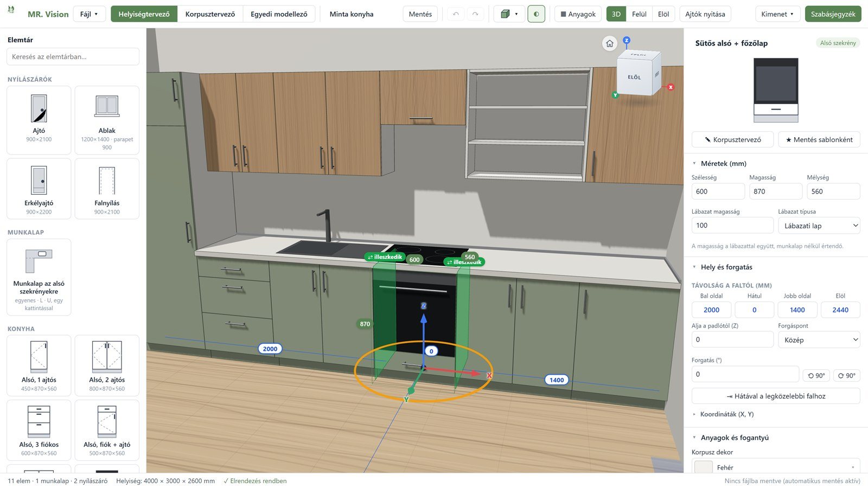Reset the 3D view with home icon
Image resolution: width=868 pixels, height=488 pixels.
coord(610,44)
